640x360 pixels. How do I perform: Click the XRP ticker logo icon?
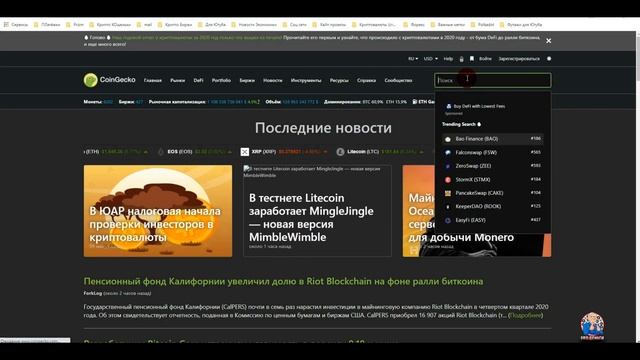244,152
